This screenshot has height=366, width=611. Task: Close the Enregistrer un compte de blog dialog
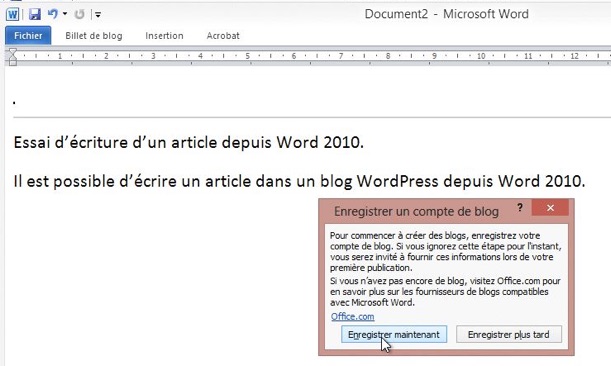(550, 208)
